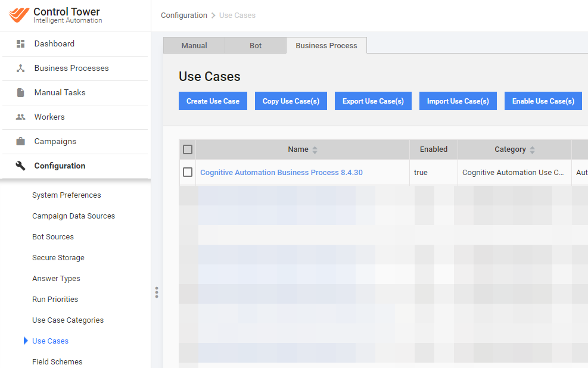Sort table by Category column arrows
This screenshot has width=588, height=368.
click(532, 150)
